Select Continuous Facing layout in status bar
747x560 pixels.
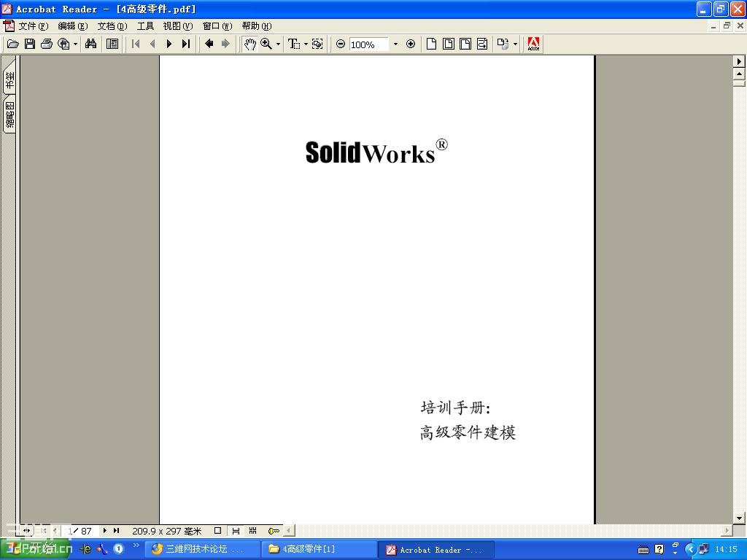pyautogui.click(x=253, y=531)
